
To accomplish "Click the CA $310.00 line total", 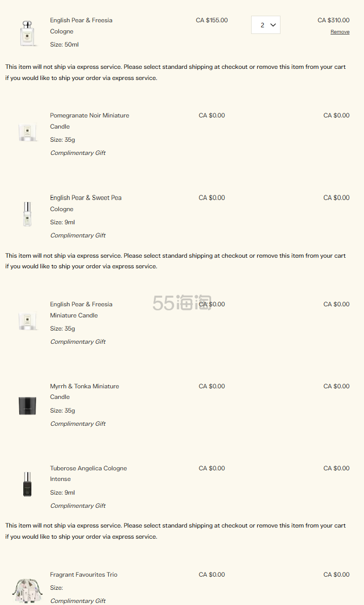I will (x=333, y=21).
